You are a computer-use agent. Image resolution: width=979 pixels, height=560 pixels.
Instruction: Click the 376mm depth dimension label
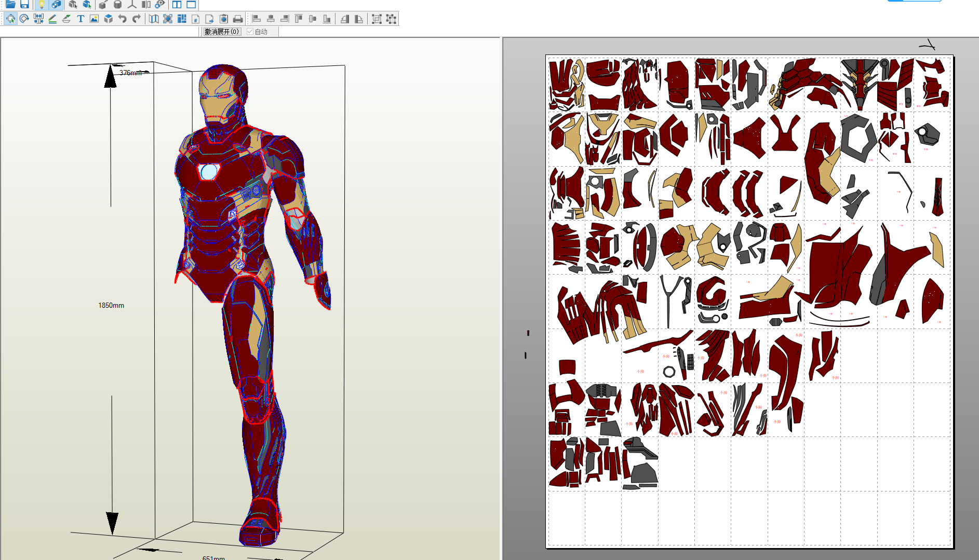pos(130,73)
